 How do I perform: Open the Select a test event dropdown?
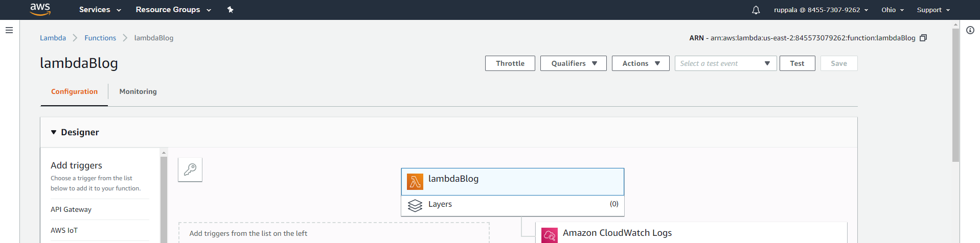725,63
